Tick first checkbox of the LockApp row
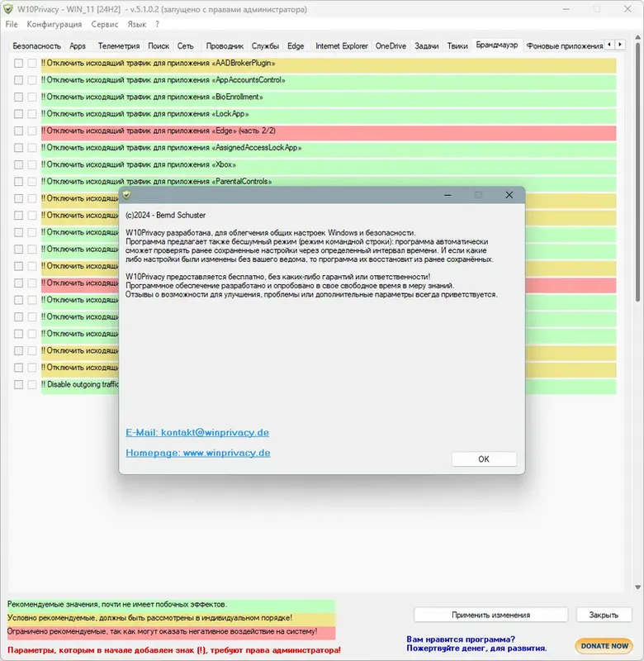The image size is (644, 661). 18,114
